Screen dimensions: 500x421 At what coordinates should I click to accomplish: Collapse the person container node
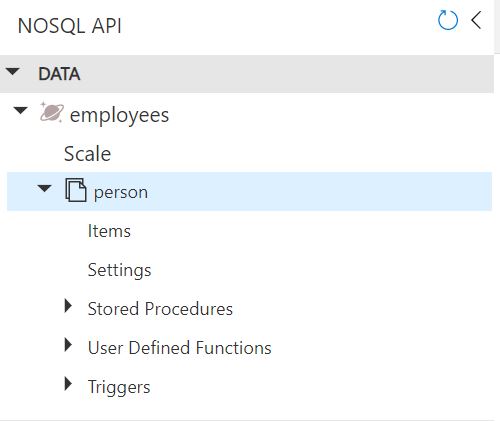pos(44,188)
